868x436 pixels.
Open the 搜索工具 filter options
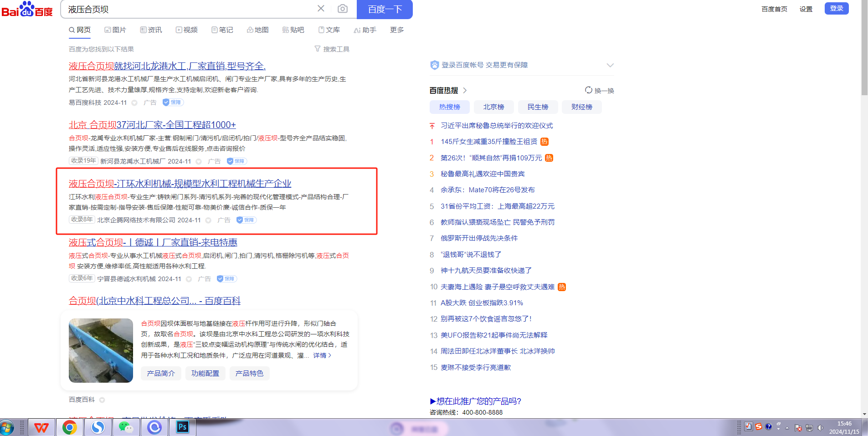[x=332, y=49]
